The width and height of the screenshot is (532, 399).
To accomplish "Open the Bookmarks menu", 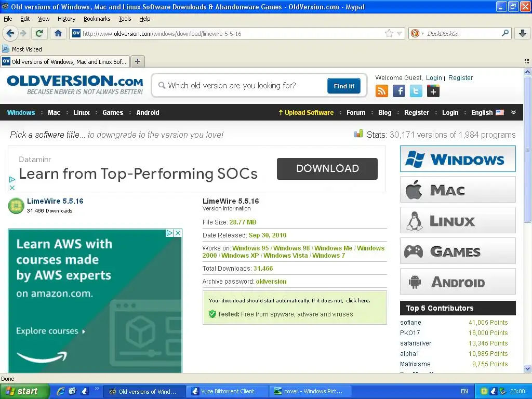I will pos(97,19).
